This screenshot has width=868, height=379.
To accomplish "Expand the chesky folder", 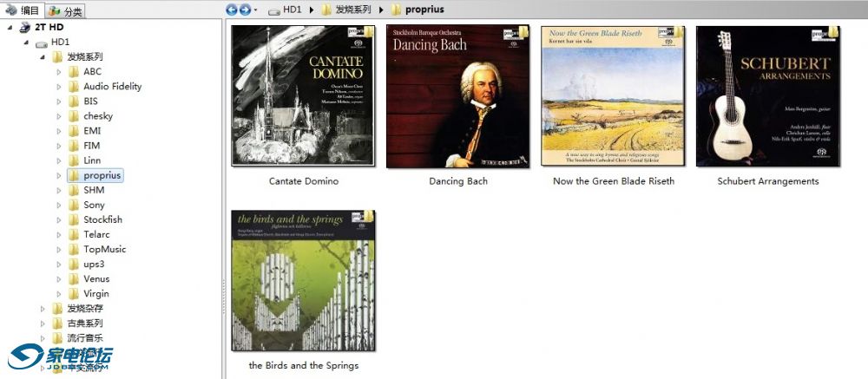I will point(59,116).
